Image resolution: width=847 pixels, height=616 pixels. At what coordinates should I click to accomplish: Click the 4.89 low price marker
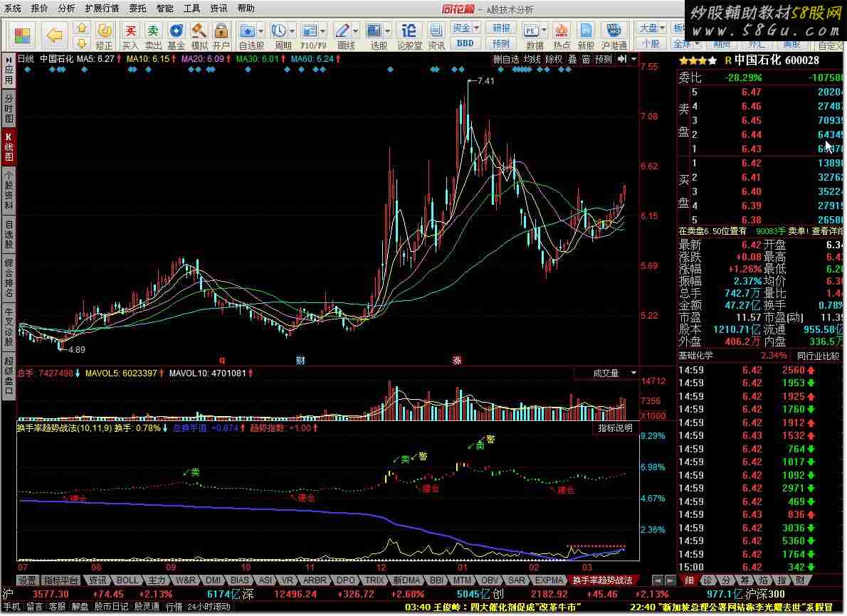(x=76, y=350)
